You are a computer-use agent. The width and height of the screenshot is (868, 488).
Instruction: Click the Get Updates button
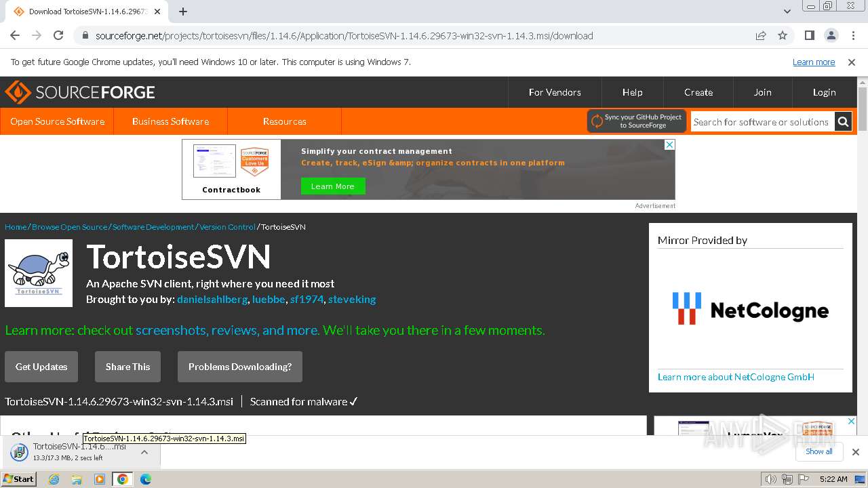click(41, 367)
